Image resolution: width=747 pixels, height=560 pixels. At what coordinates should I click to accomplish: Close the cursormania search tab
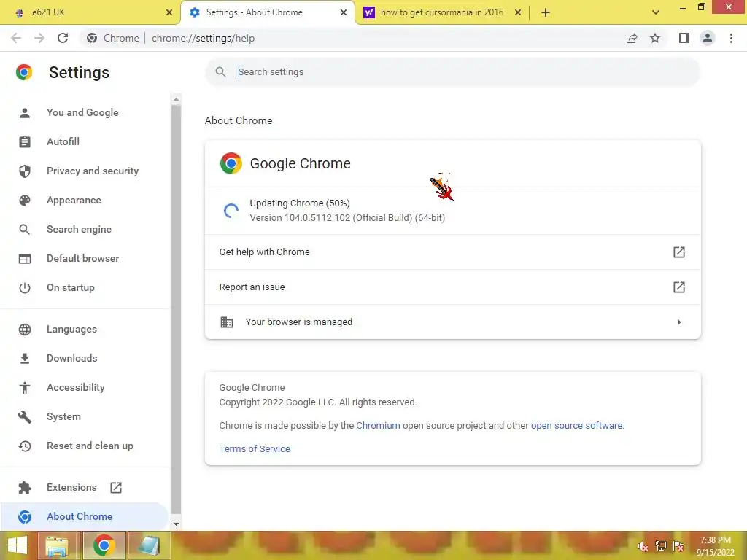pos(518,12)
